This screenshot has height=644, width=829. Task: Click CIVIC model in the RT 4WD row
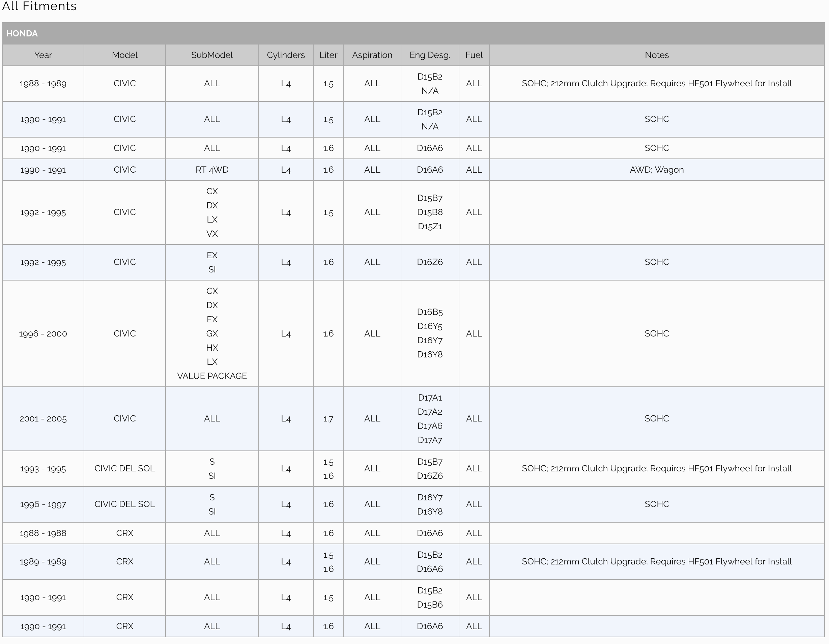click(124, 170)
